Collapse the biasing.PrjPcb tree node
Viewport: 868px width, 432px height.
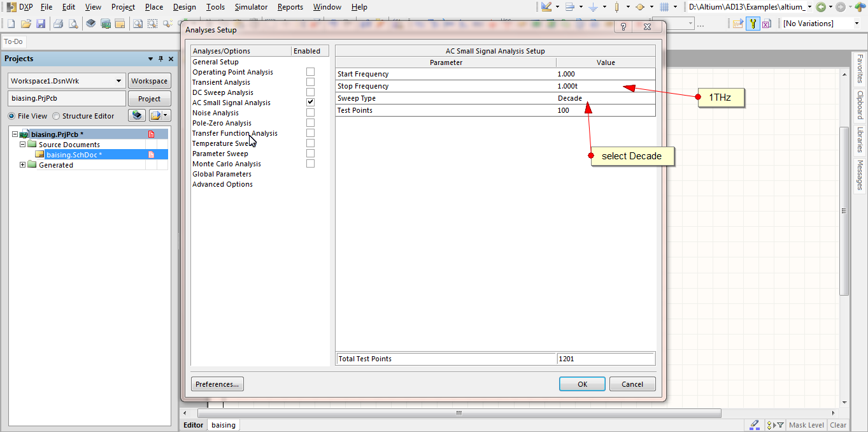pos(15,134)
